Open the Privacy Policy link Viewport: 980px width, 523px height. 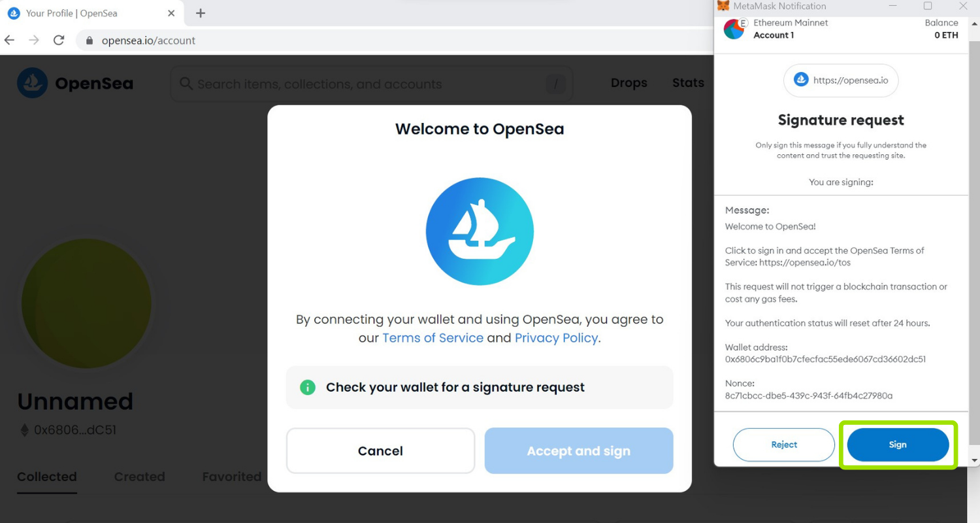click(x=556, y=338)
